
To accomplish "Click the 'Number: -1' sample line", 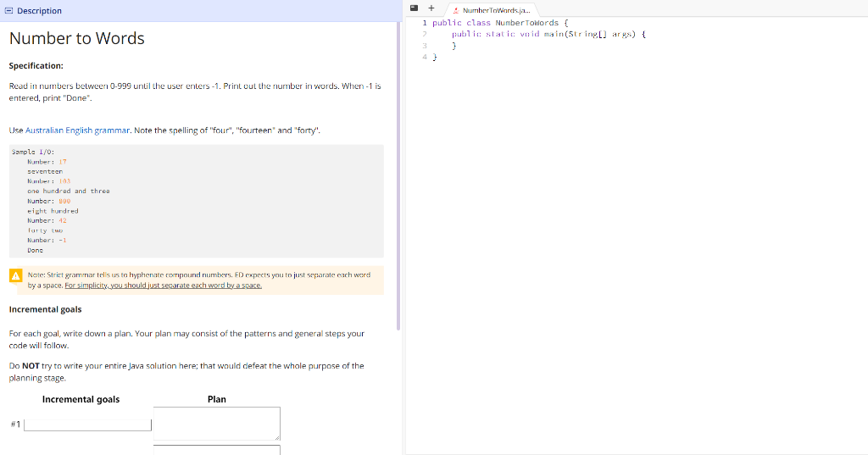I will tap(47, 241).
